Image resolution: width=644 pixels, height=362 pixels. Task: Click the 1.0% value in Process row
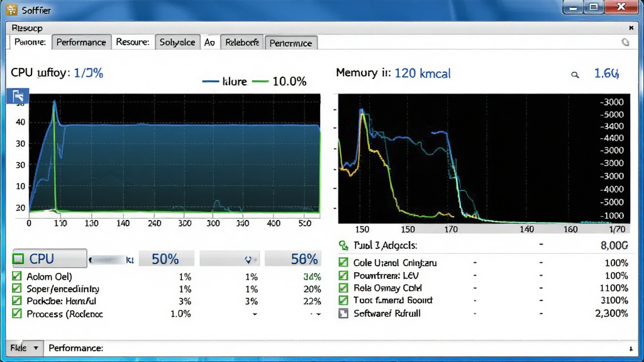coord(180,314)
